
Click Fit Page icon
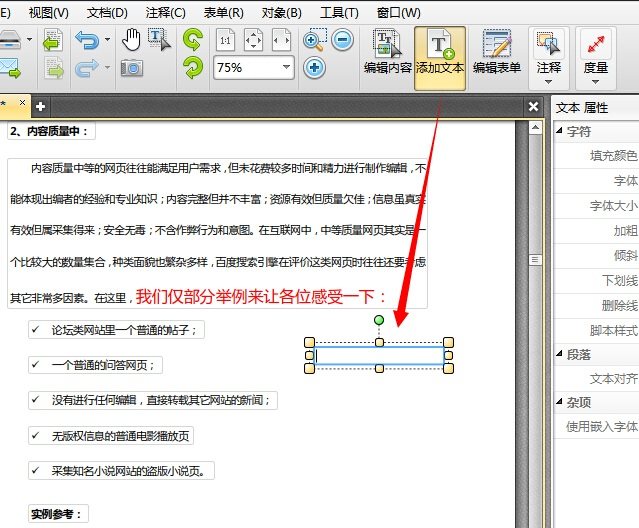point(253,40)
